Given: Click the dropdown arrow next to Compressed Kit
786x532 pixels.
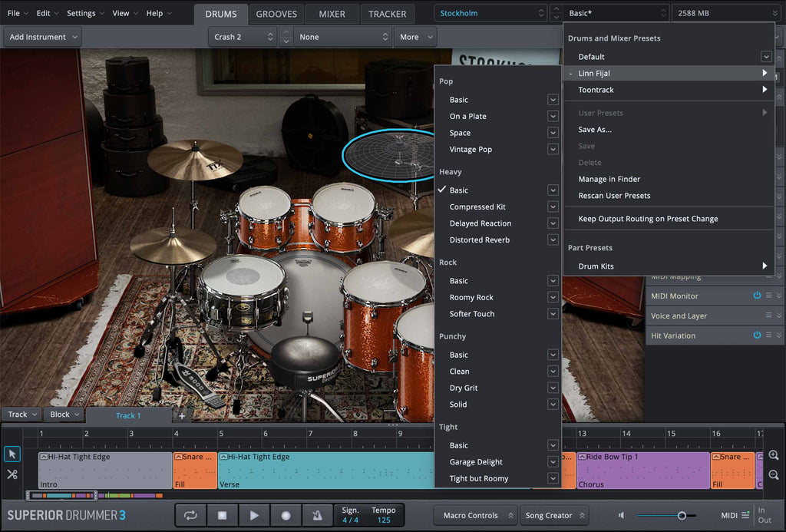Looking at the screenshot, I should pos(553,207).
